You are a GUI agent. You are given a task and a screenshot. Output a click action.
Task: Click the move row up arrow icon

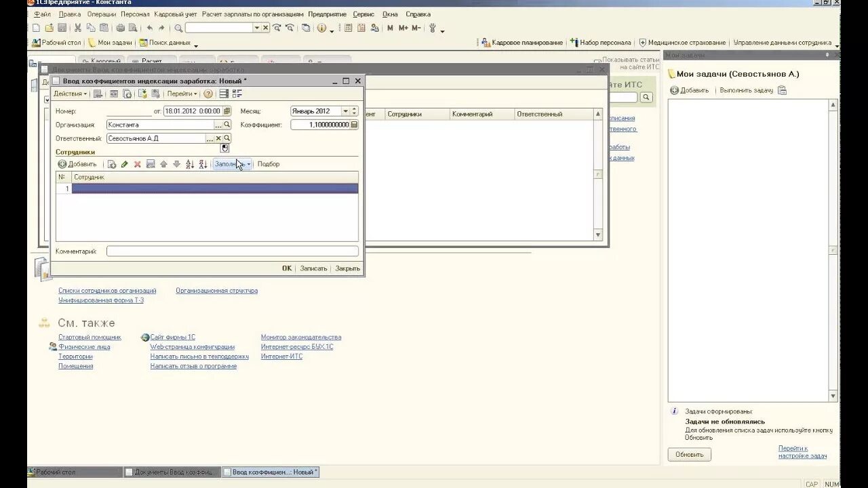coord(163,164)
